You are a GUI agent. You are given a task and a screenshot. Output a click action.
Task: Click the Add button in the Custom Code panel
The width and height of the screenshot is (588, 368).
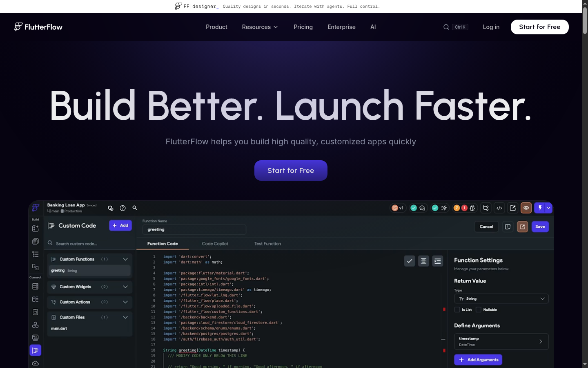point(120,225)
